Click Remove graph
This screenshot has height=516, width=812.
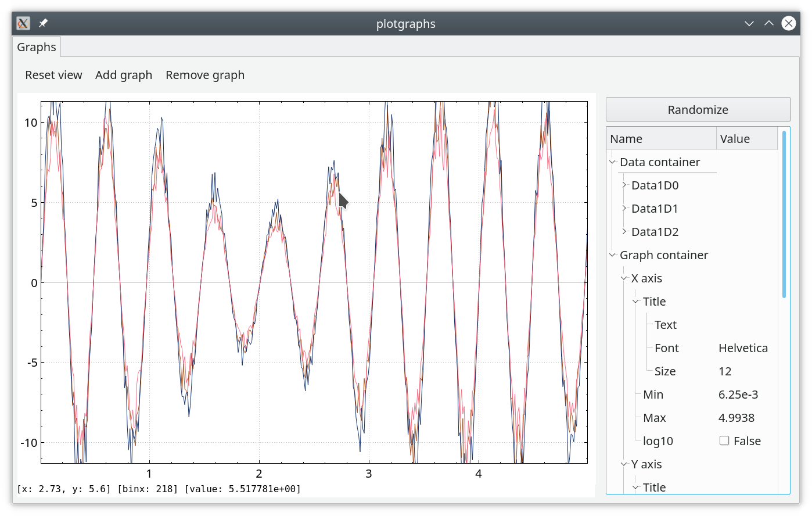click(205, 75)
